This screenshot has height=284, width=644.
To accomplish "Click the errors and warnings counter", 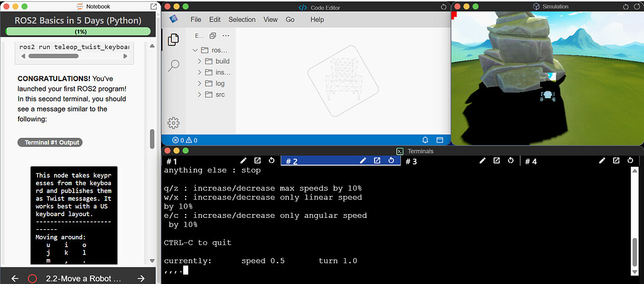I will click(x=185, y=140).
